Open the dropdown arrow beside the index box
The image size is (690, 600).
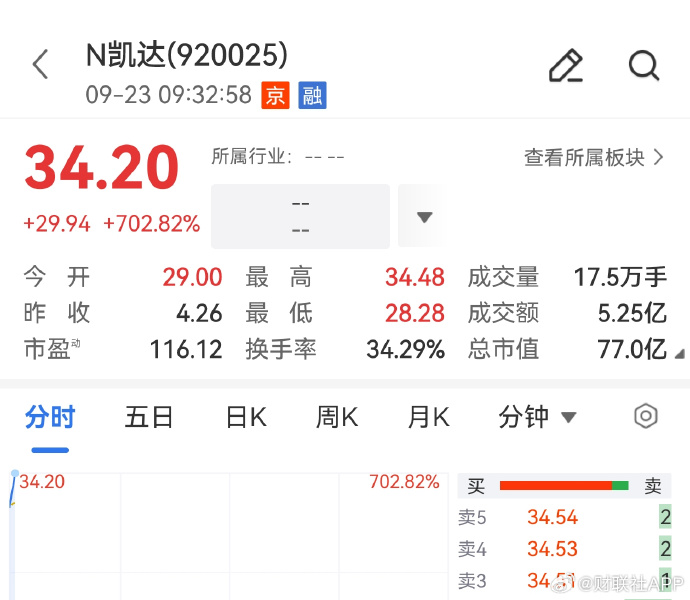[424, 217]
